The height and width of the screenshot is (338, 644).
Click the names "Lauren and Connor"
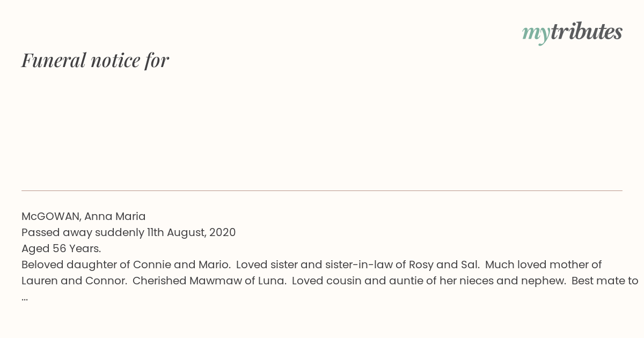tap(74, 281)
